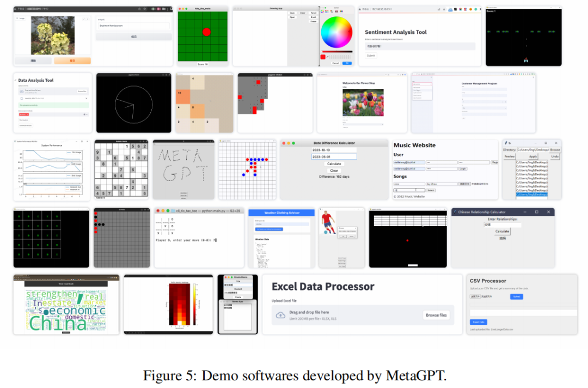Click the Login button on Music Website
This screenshot has height=388, width=588.
463,169
